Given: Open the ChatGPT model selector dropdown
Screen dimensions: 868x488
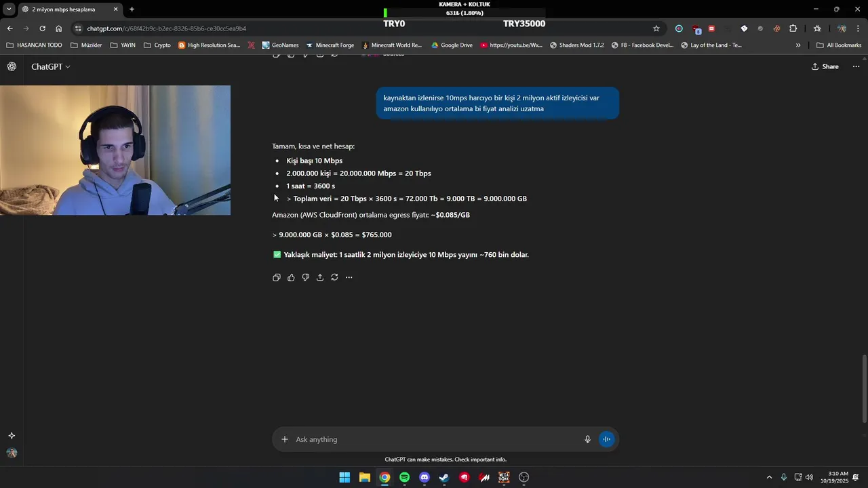Looking at the screenshot, I should [51, 66].
